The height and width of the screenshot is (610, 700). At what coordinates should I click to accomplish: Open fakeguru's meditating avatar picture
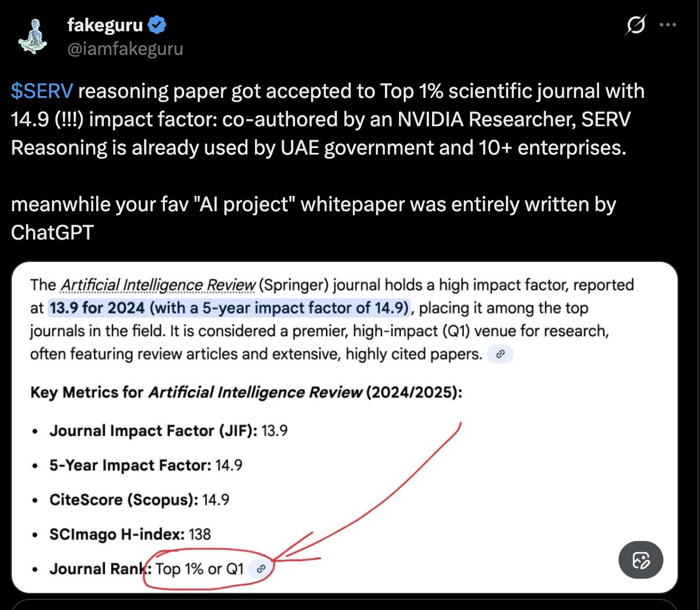tap(34, 37)
